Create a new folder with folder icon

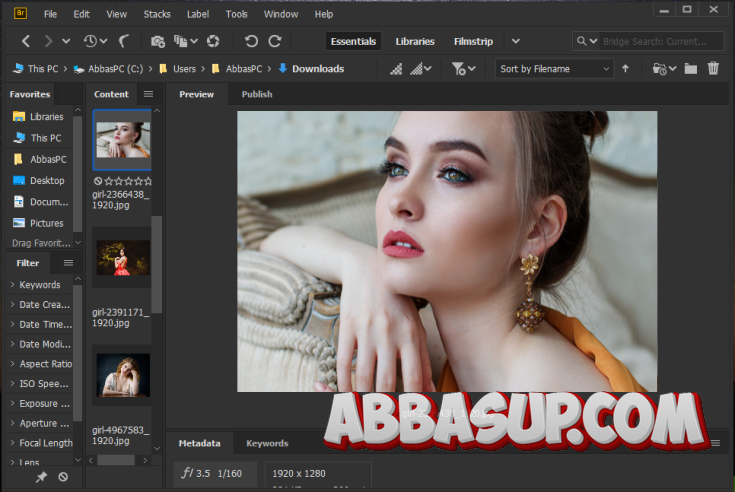691,69
